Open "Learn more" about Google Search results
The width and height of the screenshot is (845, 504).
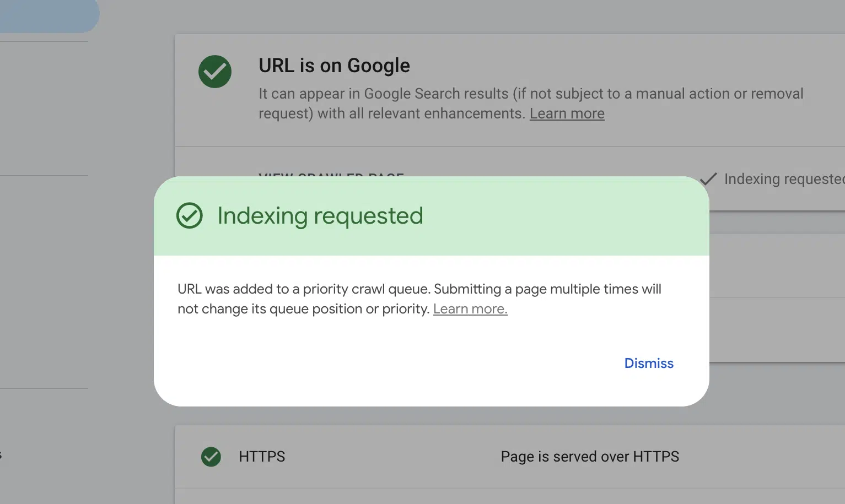coord(567,113)
